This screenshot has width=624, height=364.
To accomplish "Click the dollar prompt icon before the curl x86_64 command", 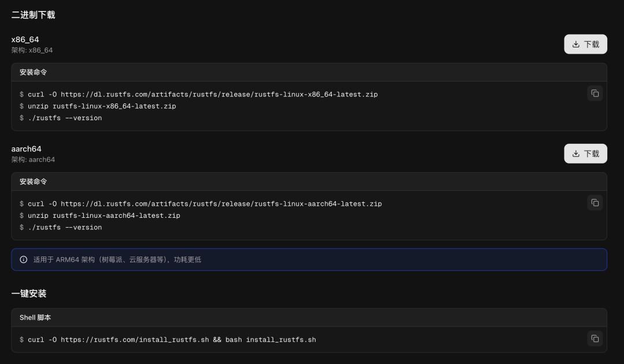I will (x=21, y=94).
